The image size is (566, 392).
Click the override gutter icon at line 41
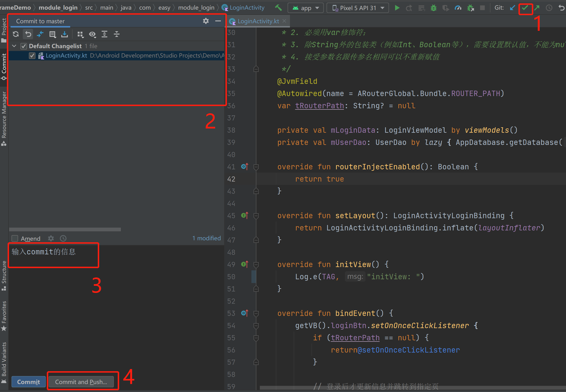point(244,167)
